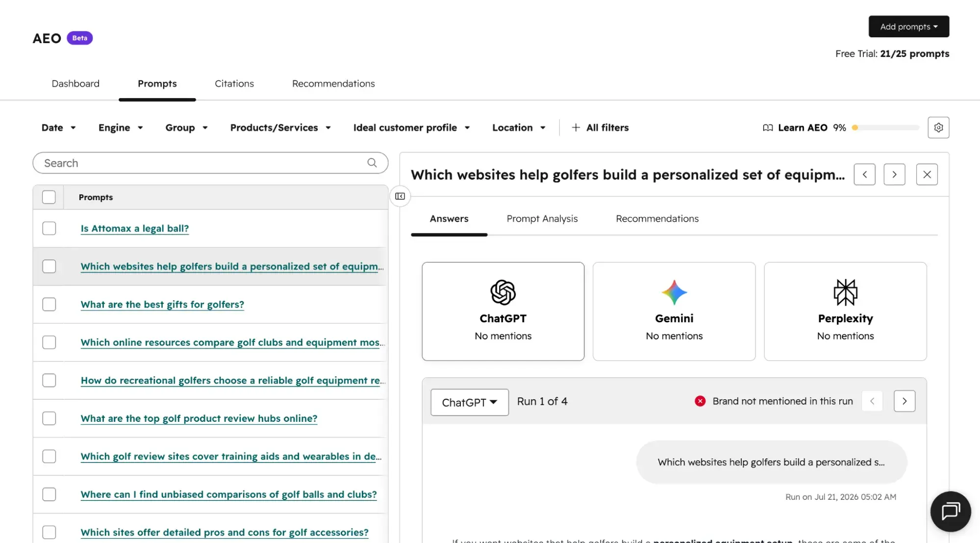This screenshot has height=543, width=980.
Task: Select the Answers tab
Action: [449, 219]
